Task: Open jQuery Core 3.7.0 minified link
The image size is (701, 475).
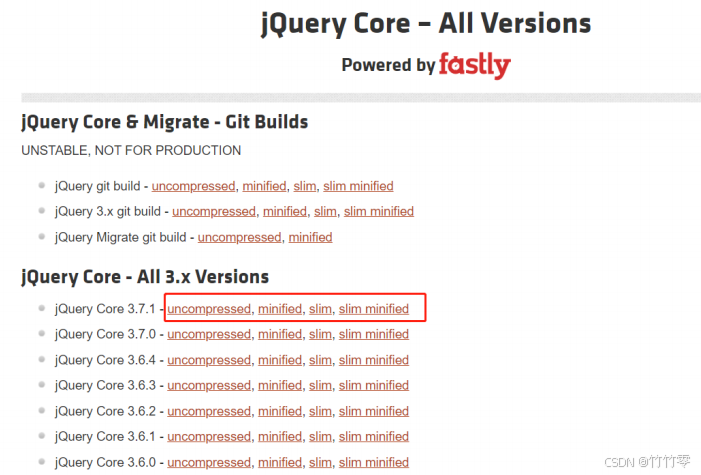Action: coord(280,334)
